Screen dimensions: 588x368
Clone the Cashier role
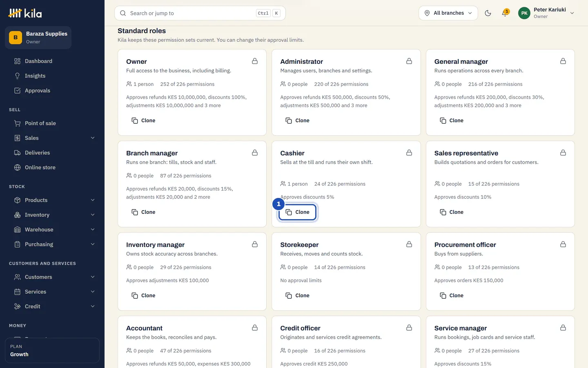pos(297,212)
